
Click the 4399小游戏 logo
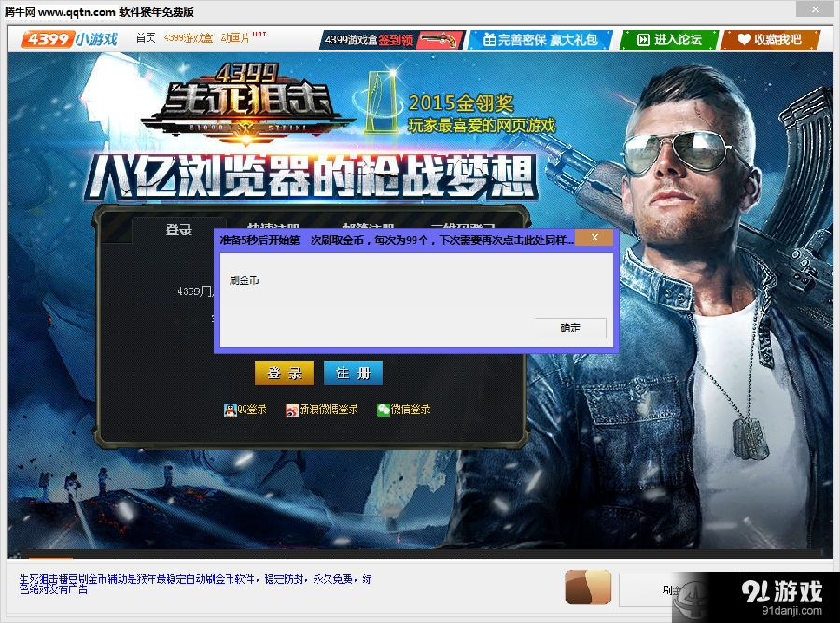pos(70,38)
